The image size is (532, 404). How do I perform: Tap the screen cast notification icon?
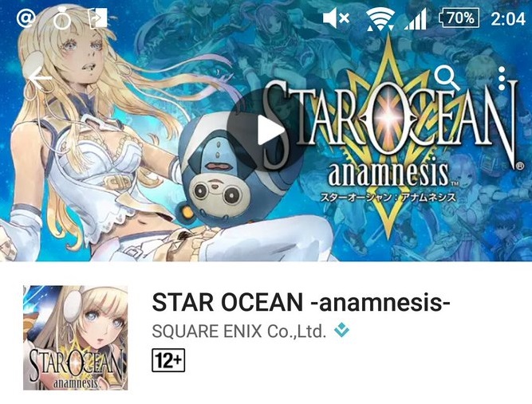click(x=98, y=18)
